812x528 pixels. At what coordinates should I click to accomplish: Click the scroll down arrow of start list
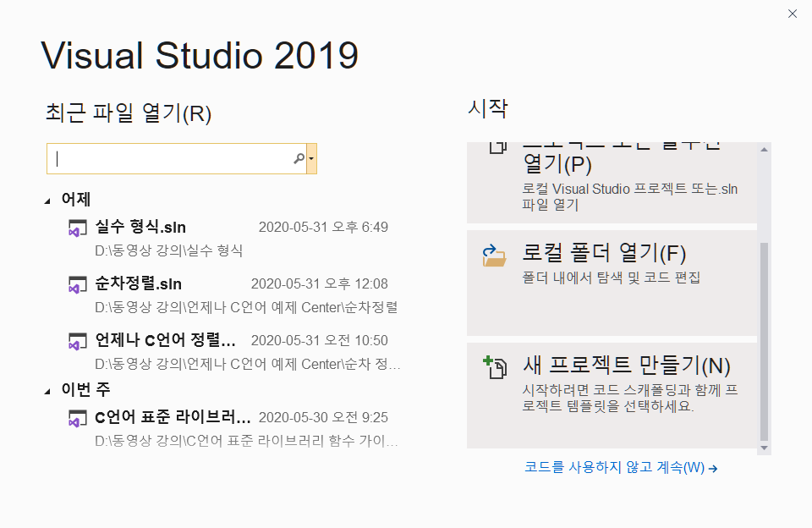click(x=764, y=448)
